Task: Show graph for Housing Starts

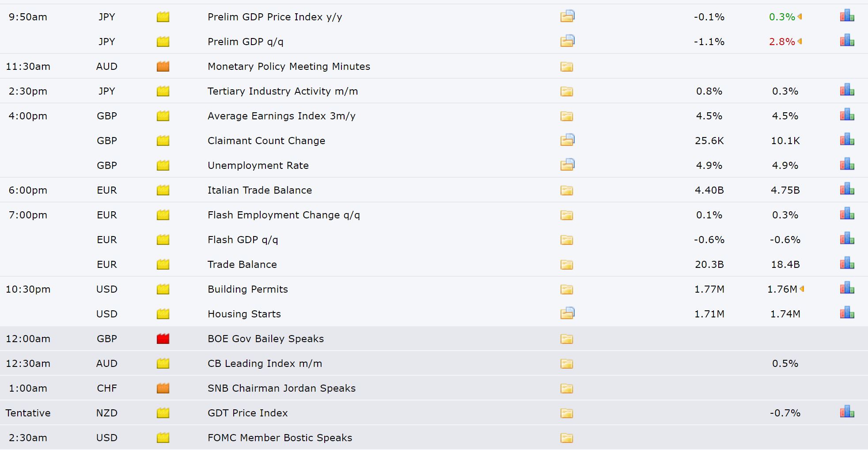Action: (847, 313)
